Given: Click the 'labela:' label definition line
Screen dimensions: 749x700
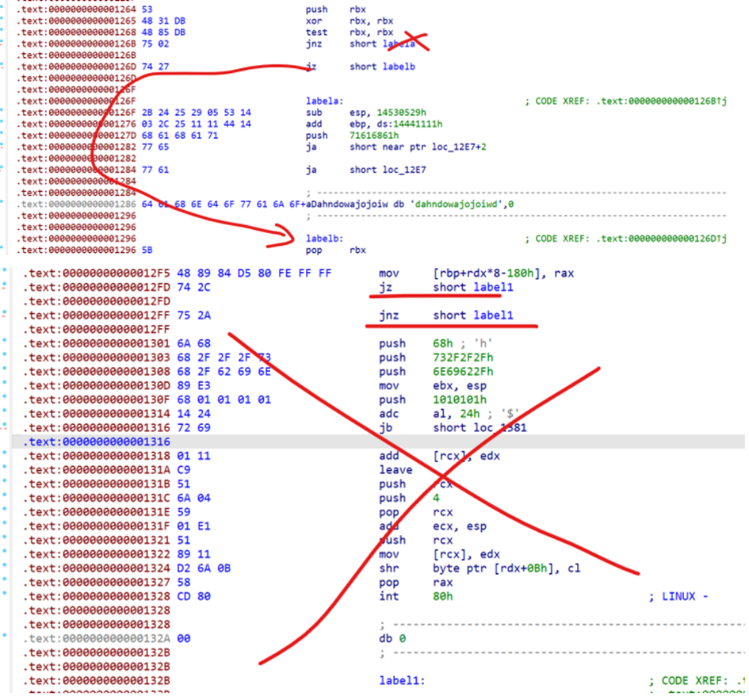Looking at the screenshot, I should point(324,101).
